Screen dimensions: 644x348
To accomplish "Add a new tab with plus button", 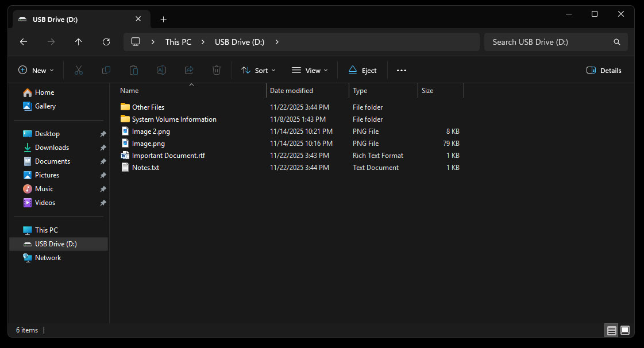I will [x=163, y=19].
